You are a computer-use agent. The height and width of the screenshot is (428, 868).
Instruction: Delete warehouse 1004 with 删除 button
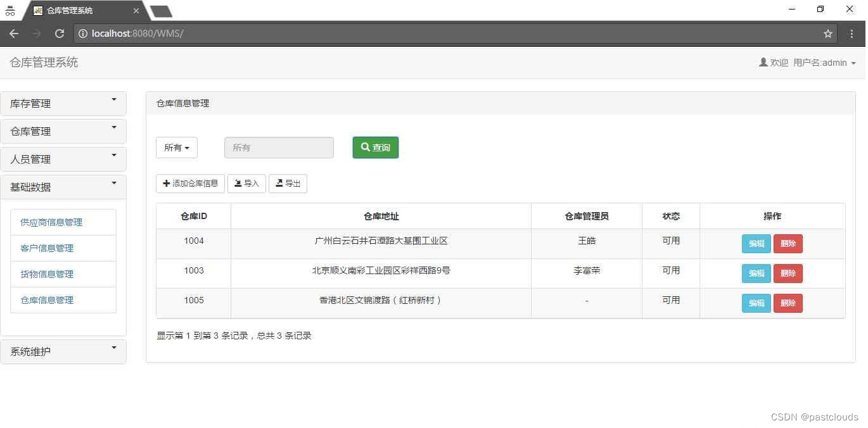pyautogui.click(x=788, y=244)
